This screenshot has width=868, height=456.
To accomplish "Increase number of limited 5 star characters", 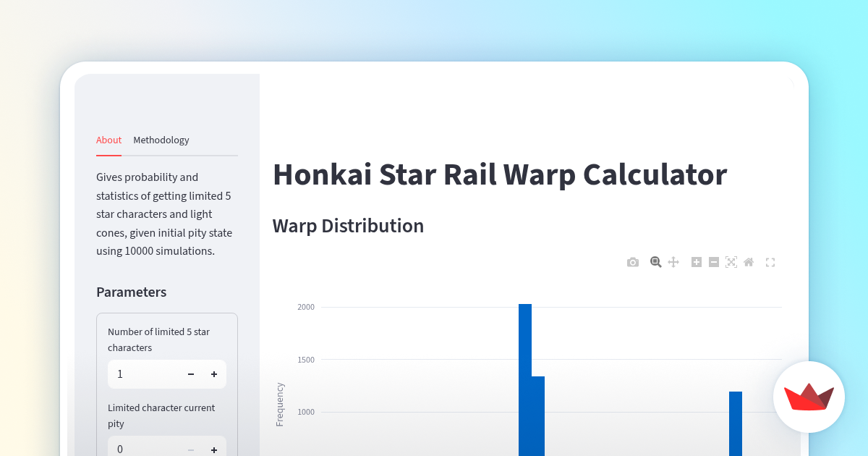I will (x=214, y=374).
